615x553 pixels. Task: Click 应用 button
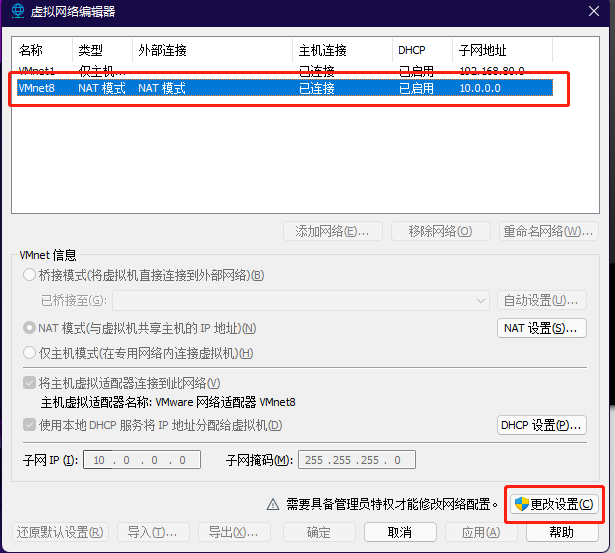click(481, 532)
